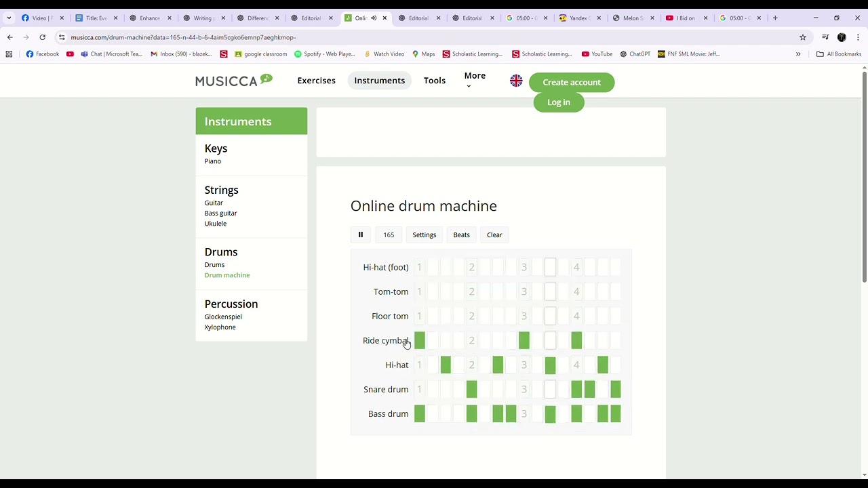Open the Xylophone link

click(220, 327)
